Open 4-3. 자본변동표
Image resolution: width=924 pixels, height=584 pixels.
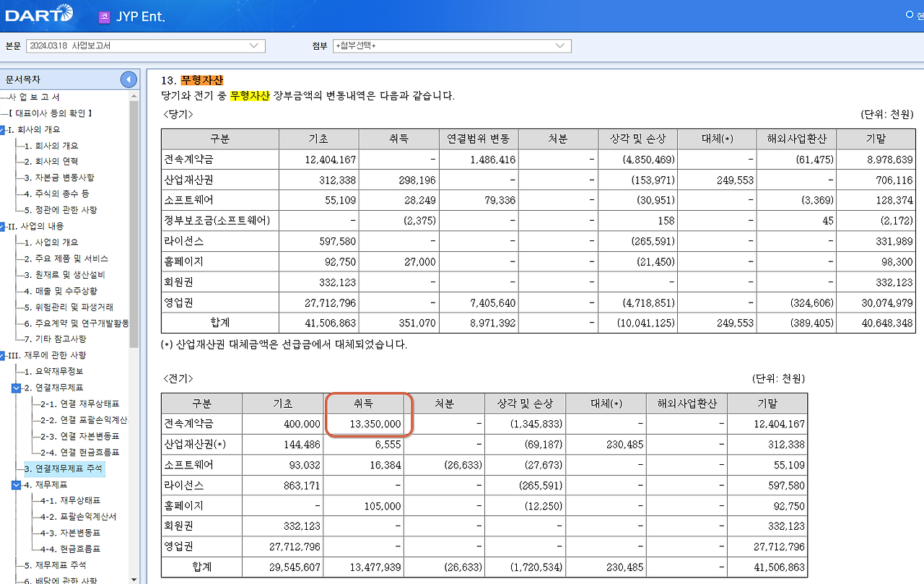tap(70, 533)
